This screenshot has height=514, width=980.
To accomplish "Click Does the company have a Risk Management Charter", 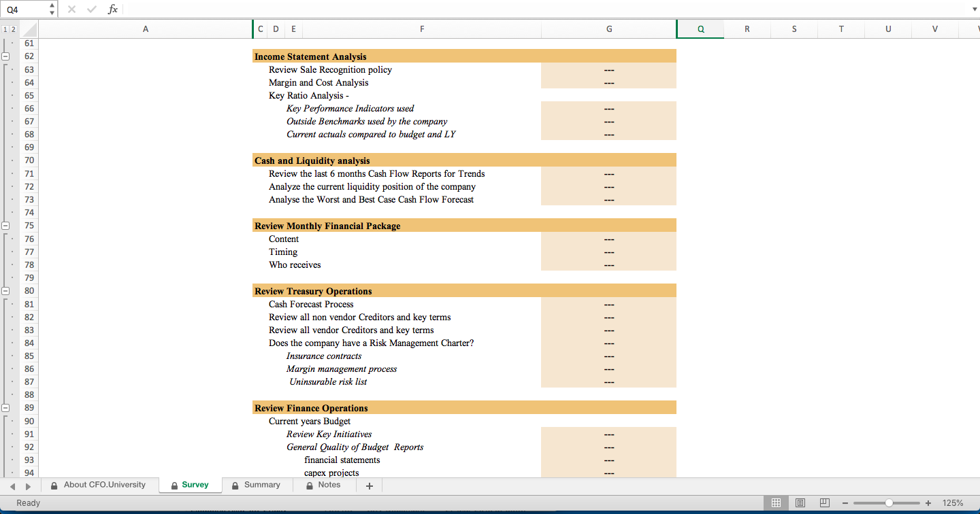I will click(372, 343).
